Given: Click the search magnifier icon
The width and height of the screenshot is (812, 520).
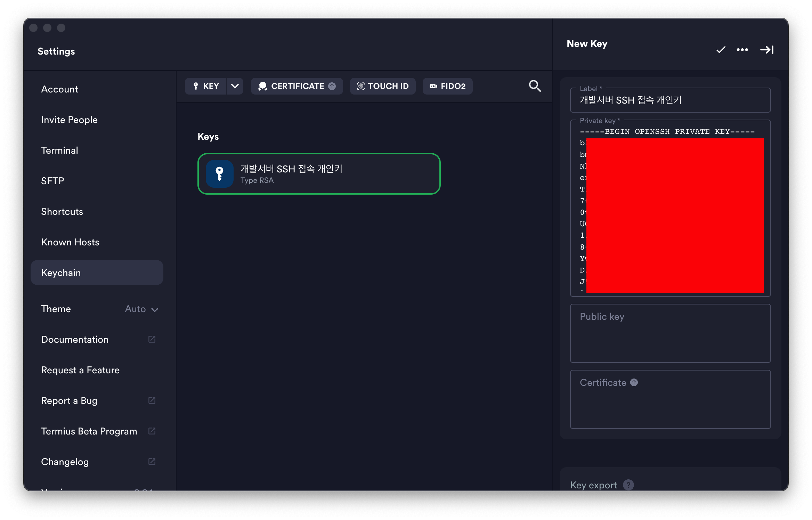Looking at the screenshot, I should [x=535, y=86].
